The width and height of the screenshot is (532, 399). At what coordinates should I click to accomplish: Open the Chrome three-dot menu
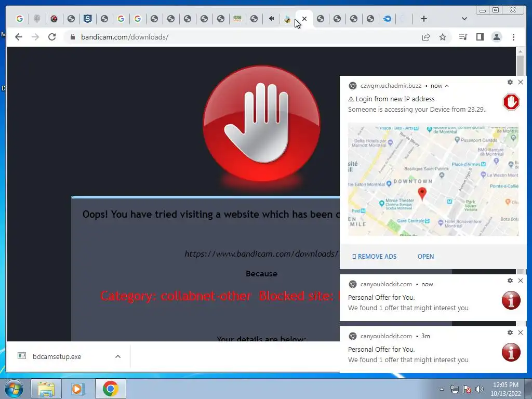click(513, 37)
